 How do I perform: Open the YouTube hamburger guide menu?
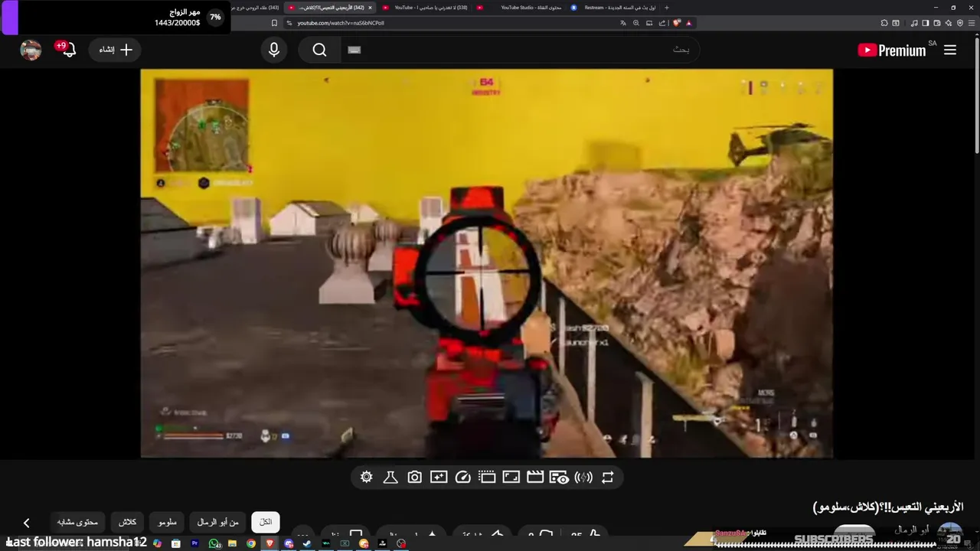pyautogui.click(x=950, y=50)
